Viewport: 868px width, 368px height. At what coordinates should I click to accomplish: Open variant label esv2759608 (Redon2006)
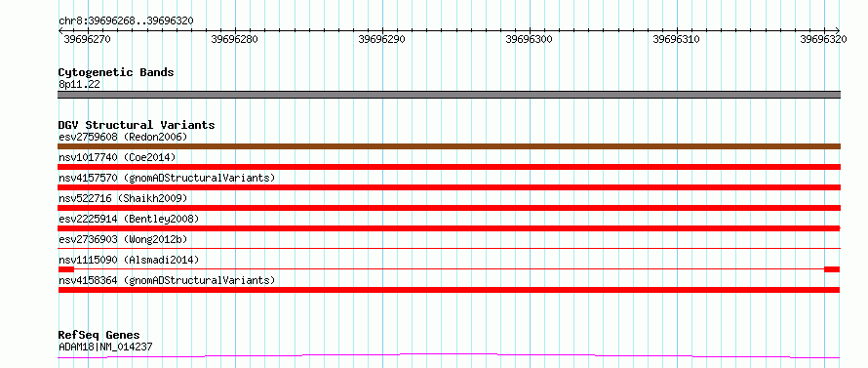[123, 137]
